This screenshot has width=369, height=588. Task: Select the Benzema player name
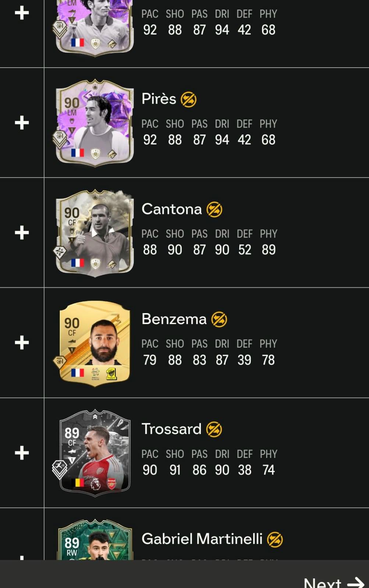pos(174,319)
